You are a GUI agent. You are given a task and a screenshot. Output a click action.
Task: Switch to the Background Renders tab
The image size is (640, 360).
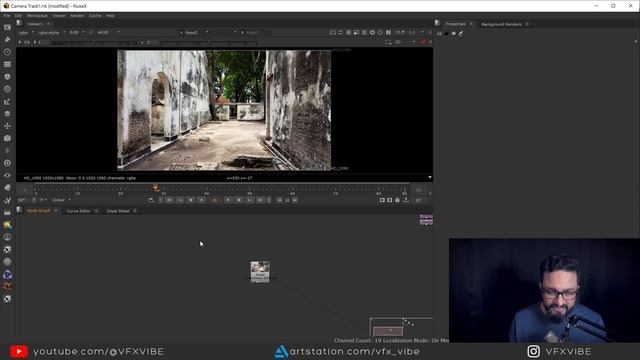501,24
